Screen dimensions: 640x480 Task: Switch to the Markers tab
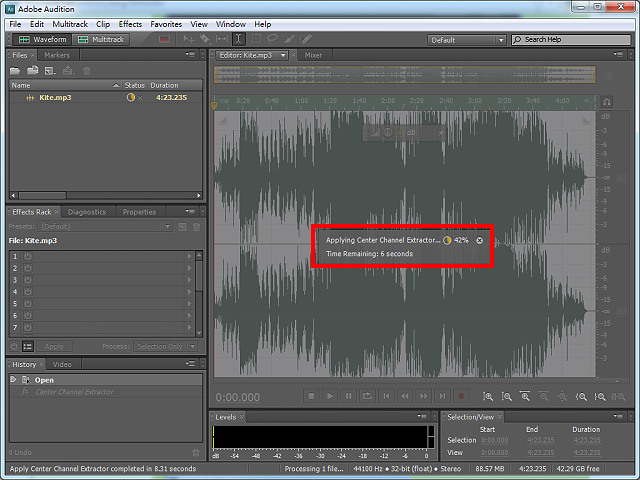click(57, 55)
